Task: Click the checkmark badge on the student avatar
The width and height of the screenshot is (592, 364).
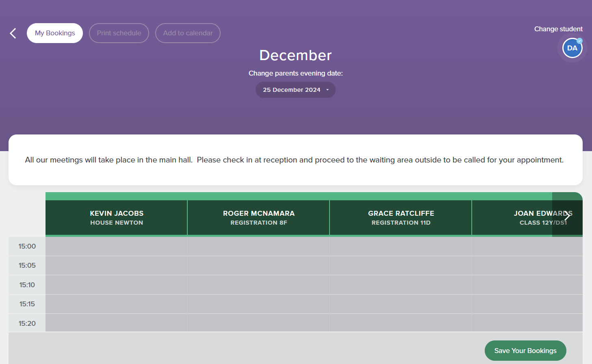Action: (580, 41)
